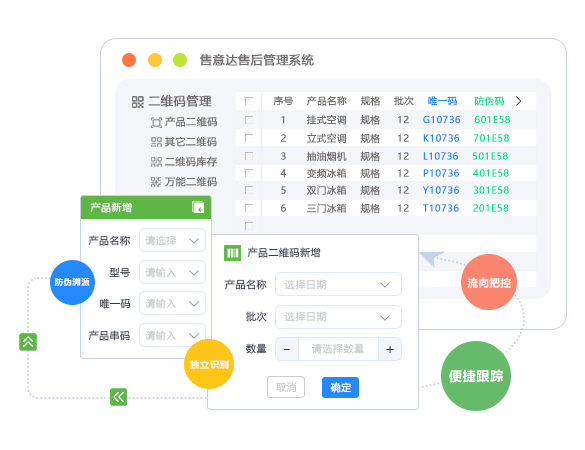Image resolution: width=585 pixels, height=450 pixels.
Task: Check the box for 三门冰箱 row
Action: 249,208
